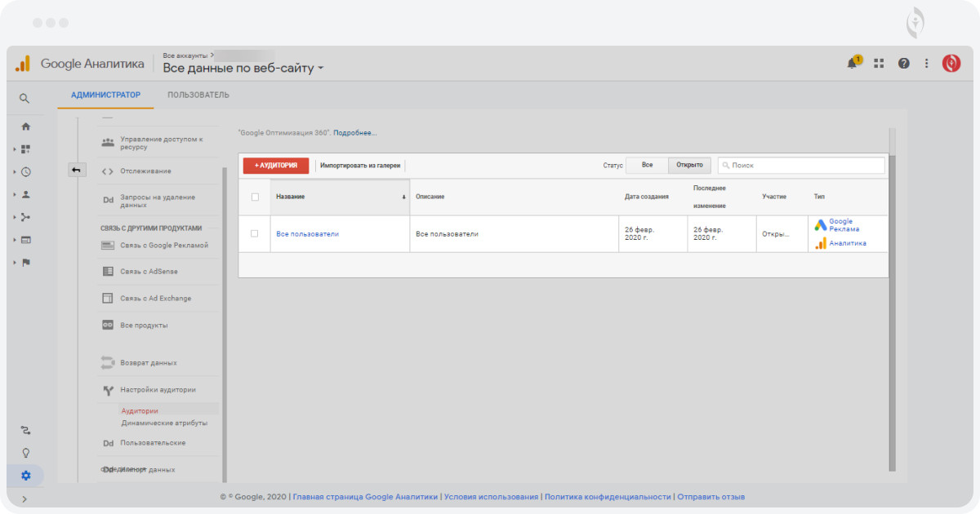Open Admin gear icon in sidebar
Image resolution: width=980 pixels, height=514 pixels.
pos(25,476)
